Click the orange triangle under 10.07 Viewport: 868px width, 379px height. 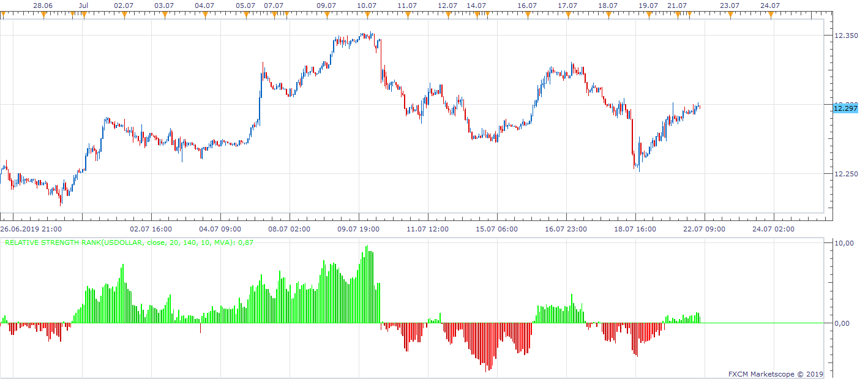[x=367, y=14]
